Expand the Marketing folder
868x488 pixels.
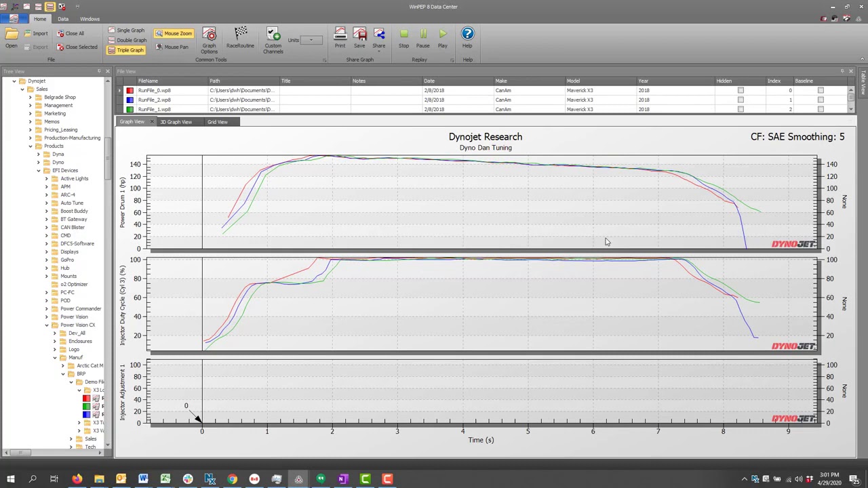click(x=30, y=113)
